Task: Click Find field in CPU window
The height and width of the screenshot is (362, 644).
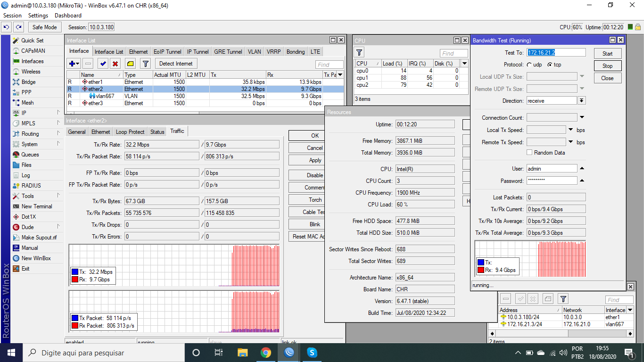Action: click(x=454, y=53)
